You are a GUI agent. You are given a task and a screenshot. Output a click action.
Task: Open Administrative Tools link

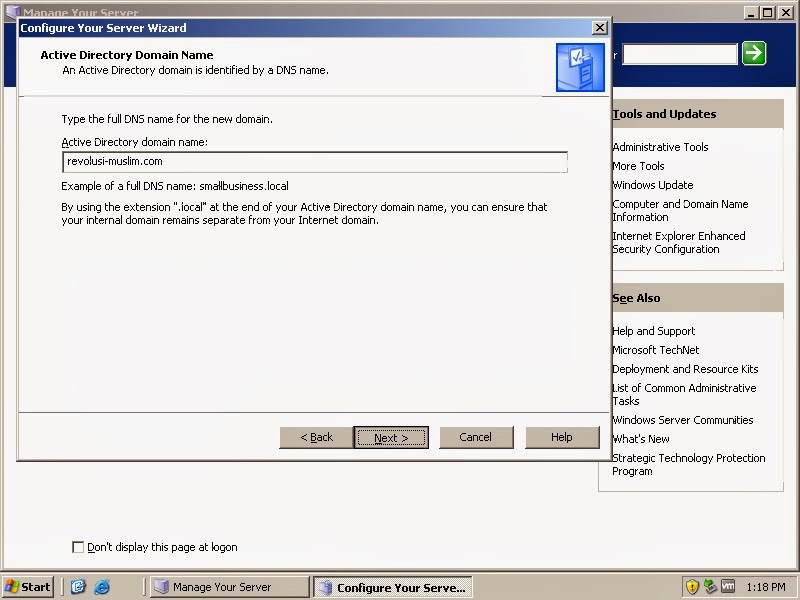(660, 147)
